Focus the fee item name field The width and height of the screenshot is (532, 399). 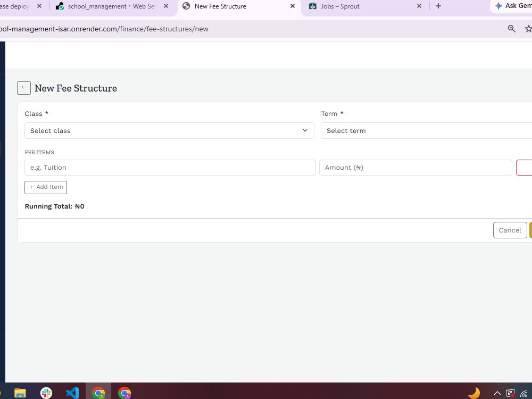pos(170,168)
